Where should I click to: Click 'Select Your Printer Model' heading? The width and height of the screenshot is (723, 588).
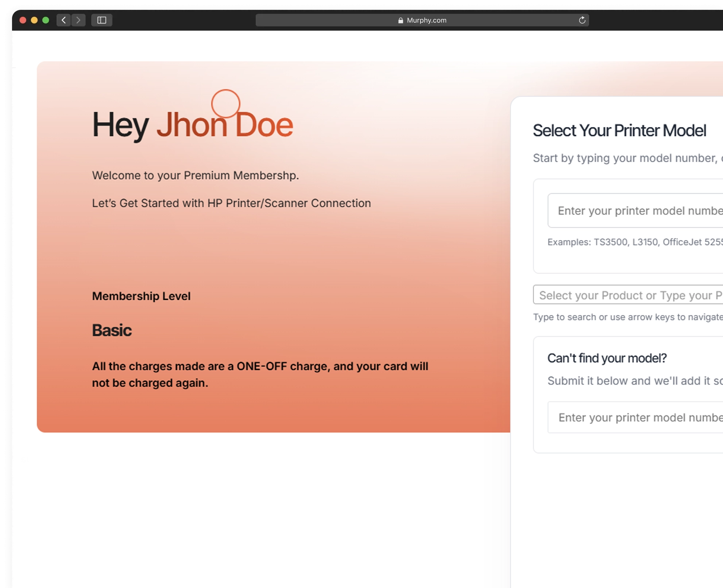[x=619, y=131]
